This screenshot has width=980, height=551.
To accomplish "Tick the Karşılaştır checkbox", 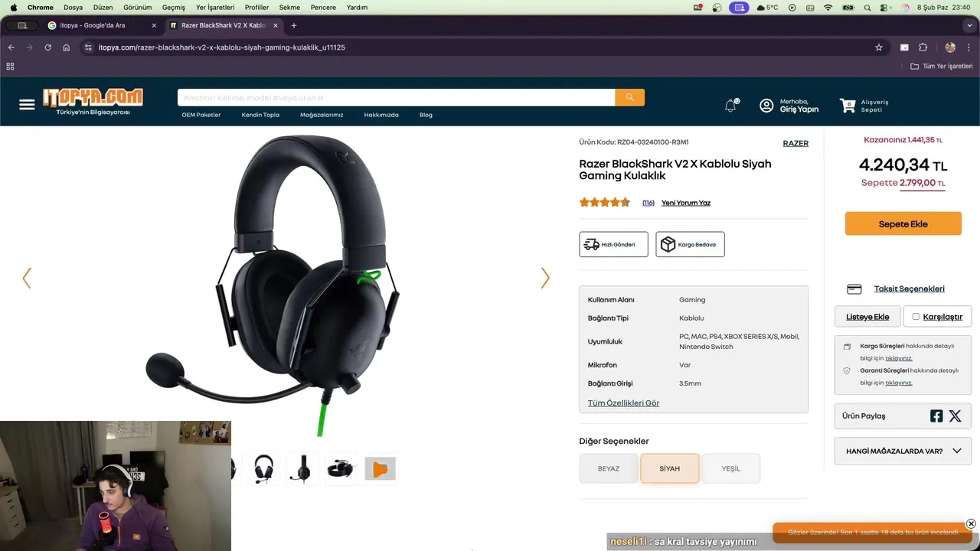I will [x=916, y=316].
